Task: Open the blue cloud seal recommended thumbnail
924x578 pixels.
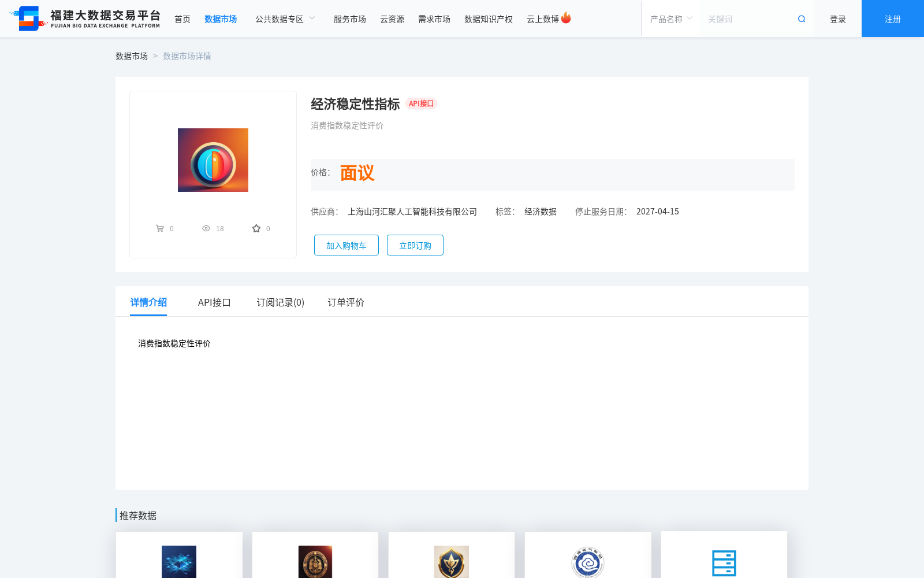Action: (x=588, y=562)
